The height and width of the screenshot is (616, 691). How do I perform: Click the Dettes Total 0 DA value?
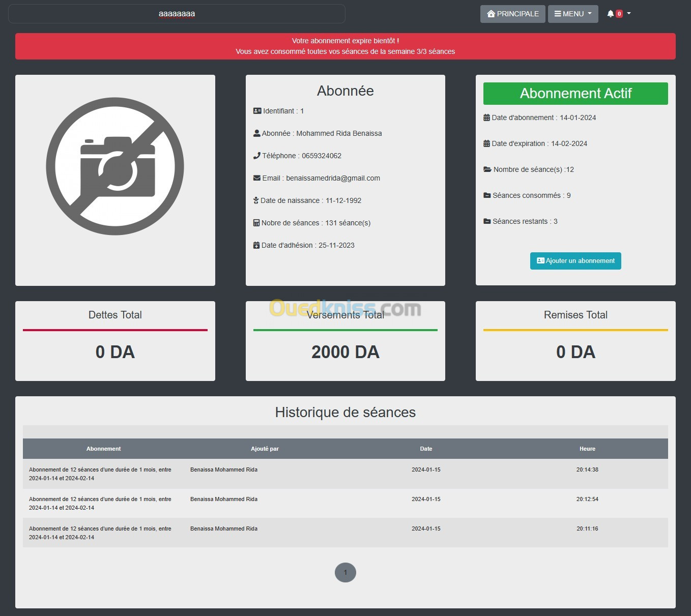point(115,352)
